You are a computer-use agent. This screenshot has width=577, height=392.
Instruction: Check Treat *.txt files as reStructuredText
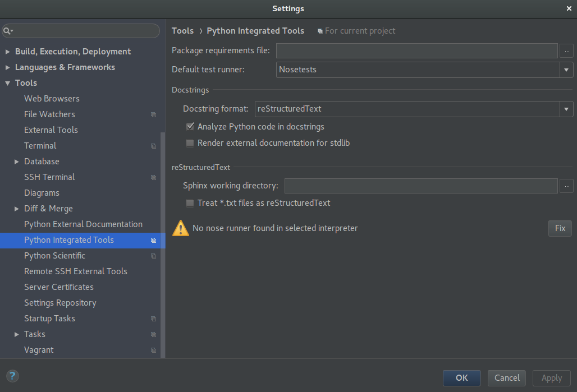click(x=190, y=203)
